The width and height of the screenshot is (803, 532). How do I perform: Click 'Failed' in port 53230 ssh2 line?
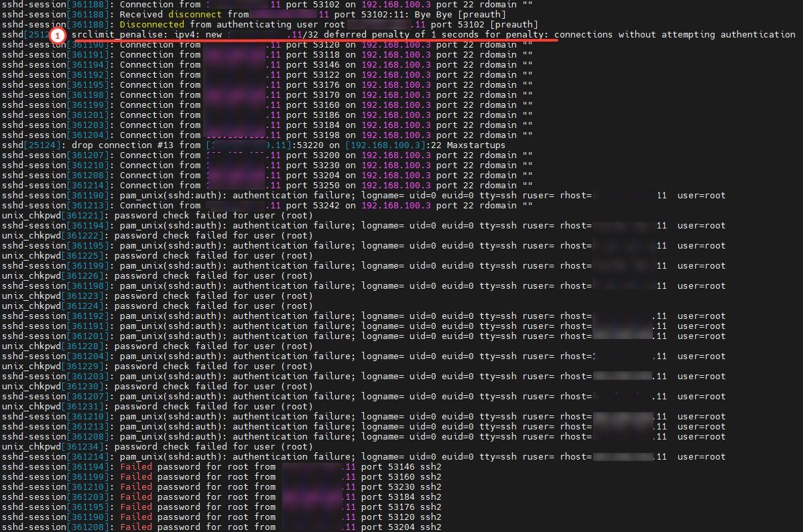135,487
